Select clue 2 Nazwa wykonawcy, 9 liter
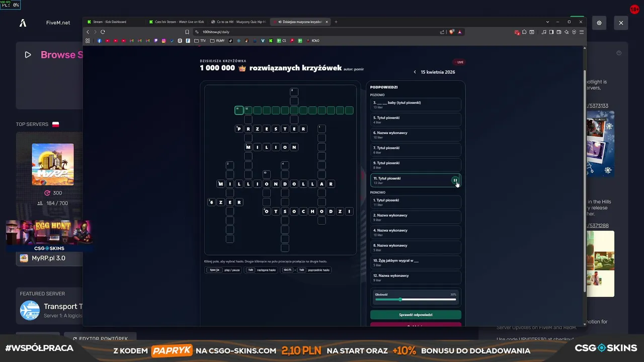644x362 pixels. click(416, 217)
